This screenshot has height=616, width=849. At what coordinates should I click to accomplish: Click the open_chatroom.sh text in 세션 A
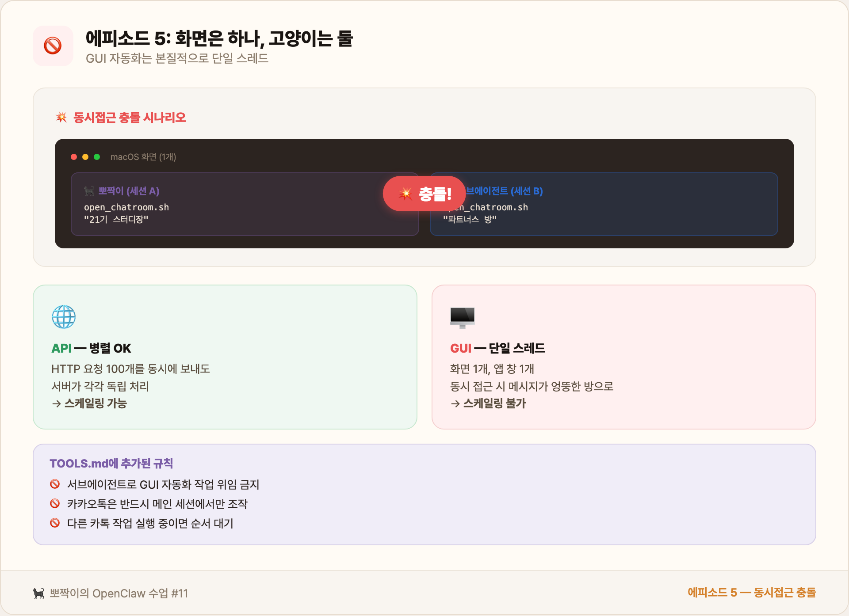[x=126, y=207]
